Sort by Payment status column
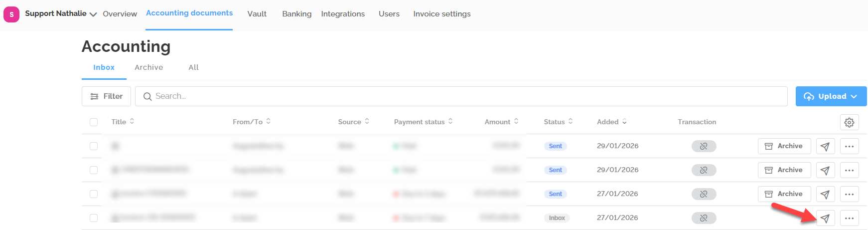 click(x=424, y=122)
